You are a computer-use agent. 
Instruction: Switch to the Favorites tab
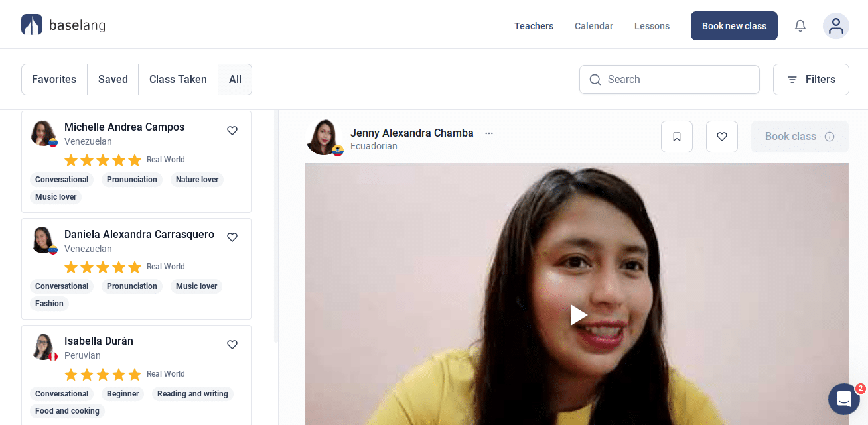(x=54, y=80)
